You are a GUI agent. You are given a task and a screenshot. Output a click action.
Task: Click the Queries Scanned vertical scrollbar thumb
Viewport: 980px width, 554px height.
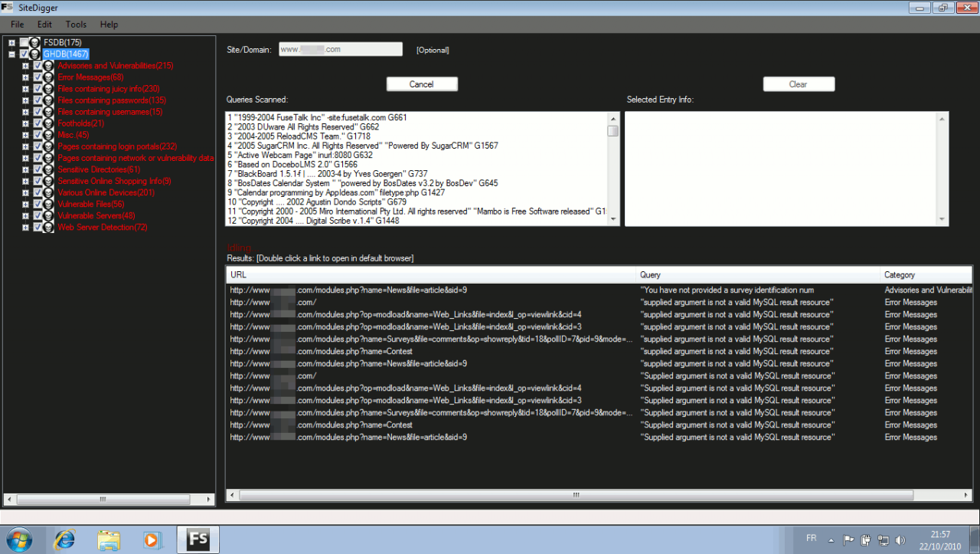612,130
